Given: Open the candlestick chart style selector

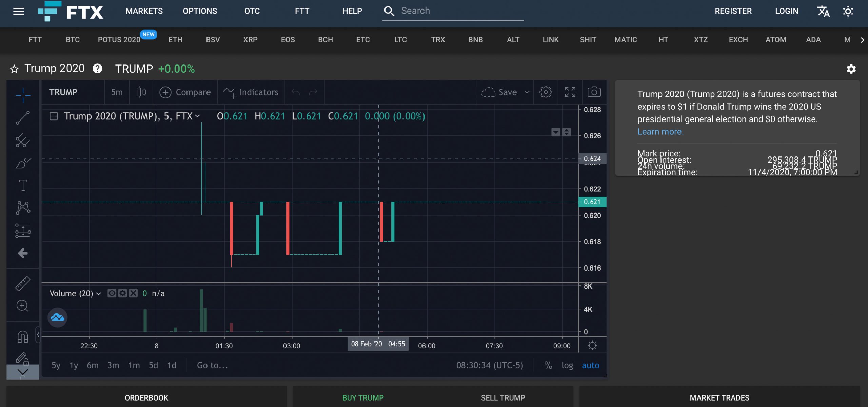Looking at the screenshot, I should tap(142, 92).
